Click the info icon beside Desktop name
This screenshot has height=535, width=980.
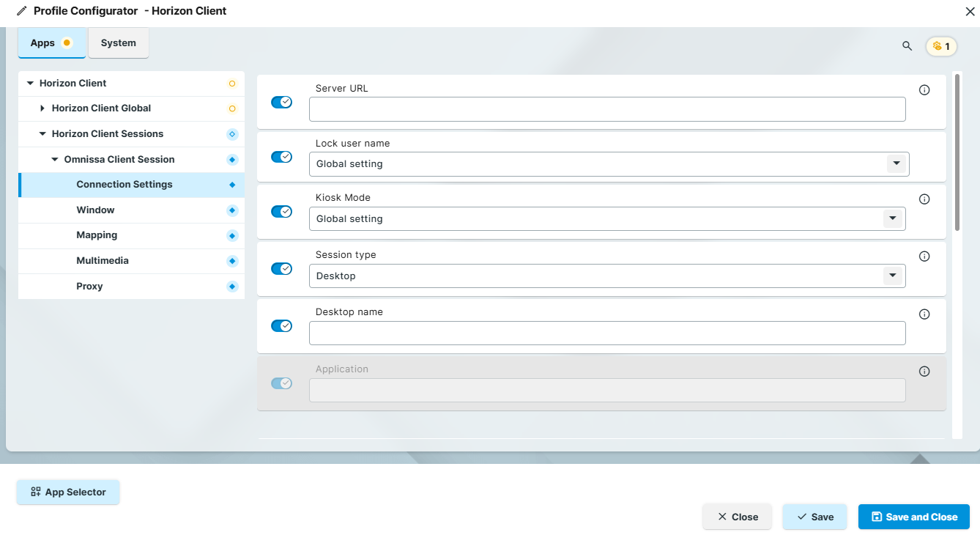(x=924, y=314)
